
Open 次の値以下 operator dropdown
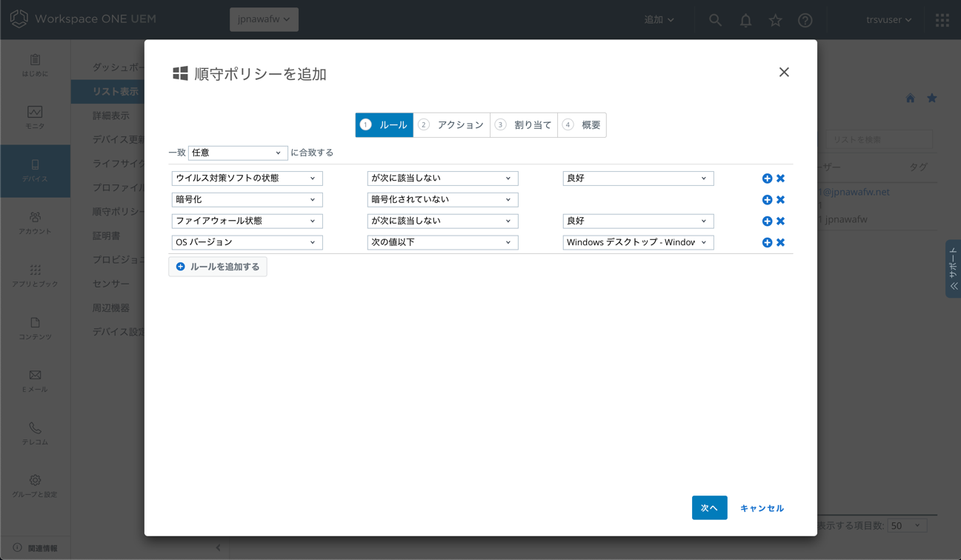[x=442, y=243]
